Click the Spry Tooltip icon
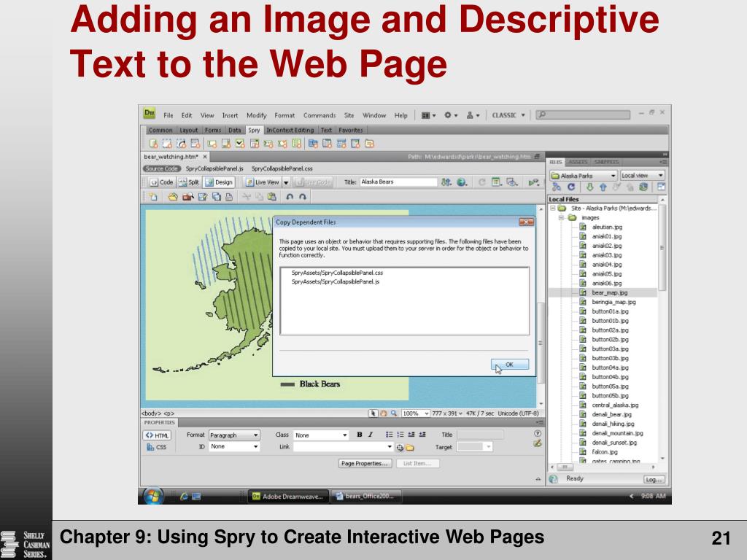 point(369,144)
